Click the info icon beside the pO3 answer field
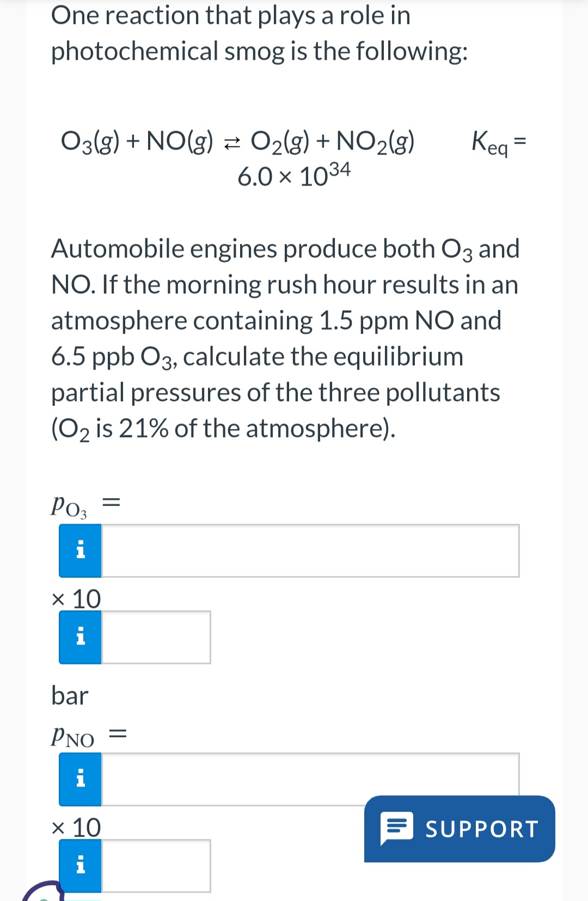 click(x=79, y=550)
